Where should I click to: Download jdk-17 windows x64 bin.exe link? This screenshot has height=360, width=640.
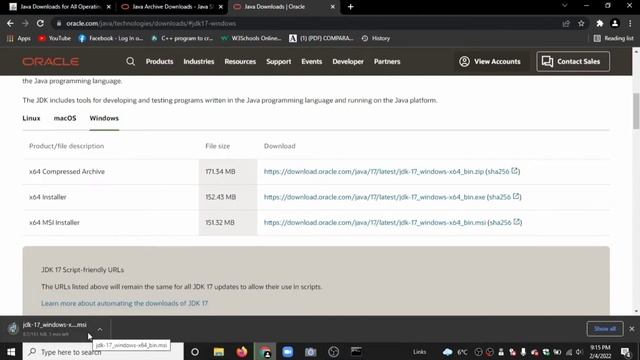tap(374, 197)
